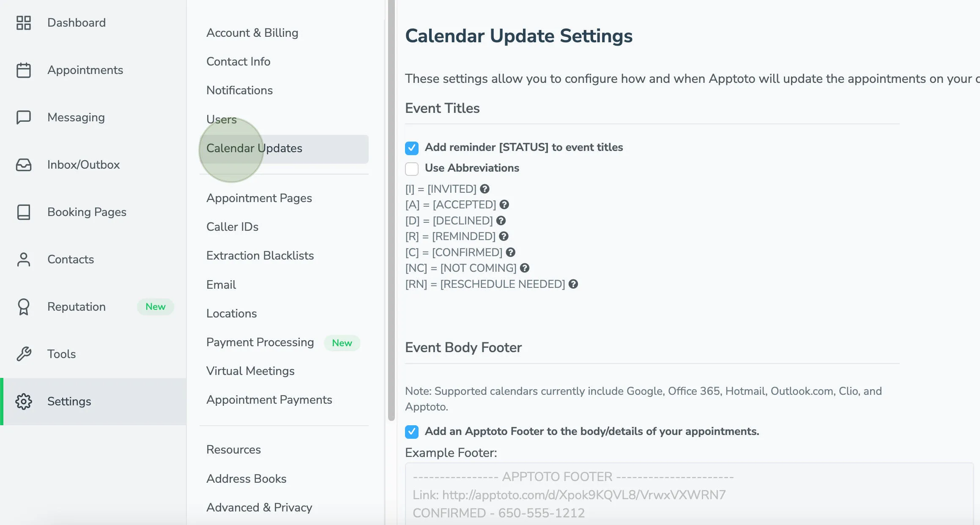Open the Dashboard grid icon
Viewport: 980px width, 525px height.
point(23,22)
